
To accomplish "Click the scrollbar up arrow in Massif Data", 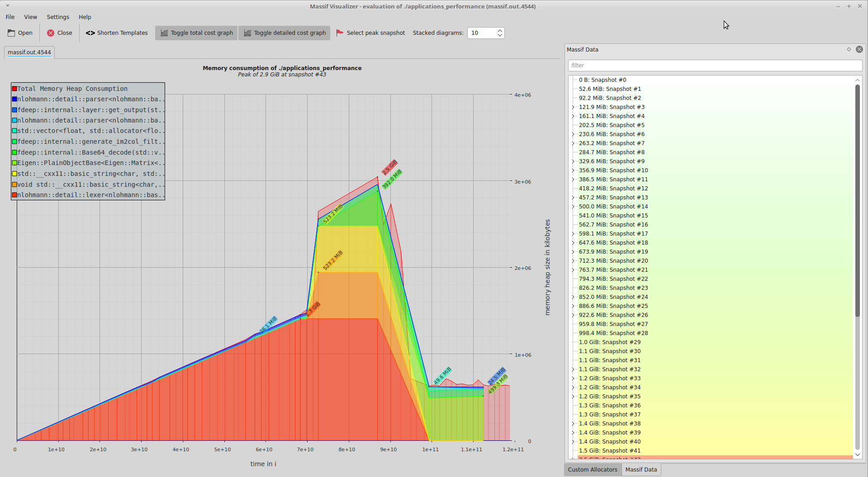I will tap(857, 80).
